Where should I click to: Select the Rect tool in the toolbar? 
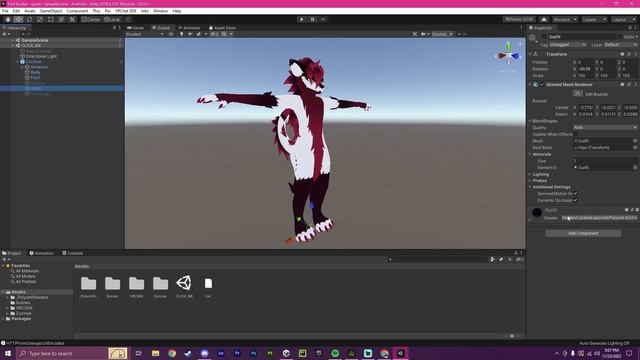(x=51, y=19)
